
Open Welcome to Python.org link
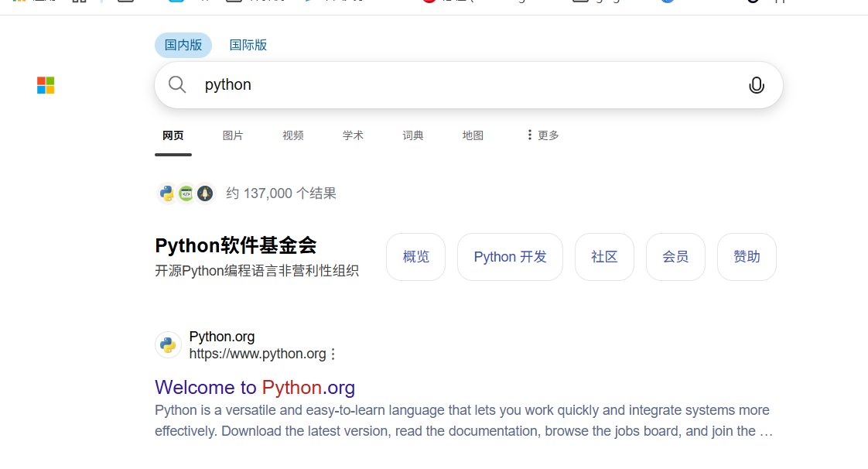point(255,387)
